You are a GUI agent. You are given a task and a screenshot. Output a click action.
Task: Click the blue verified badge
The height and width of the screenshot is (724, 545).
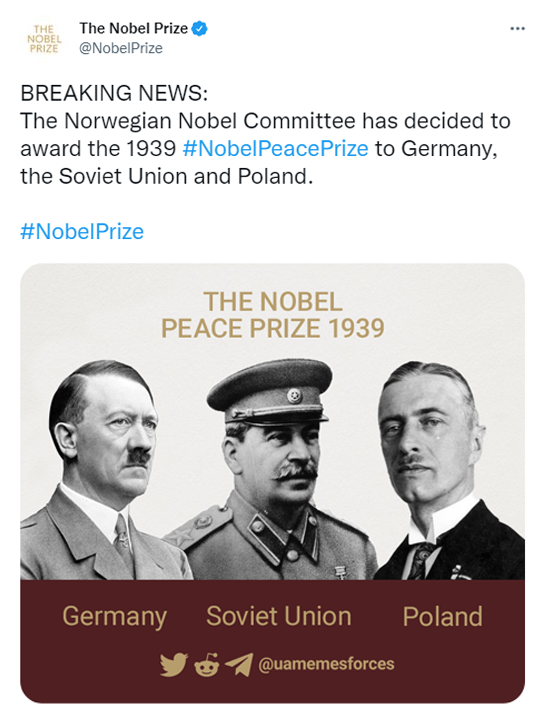tap(200, 29)
